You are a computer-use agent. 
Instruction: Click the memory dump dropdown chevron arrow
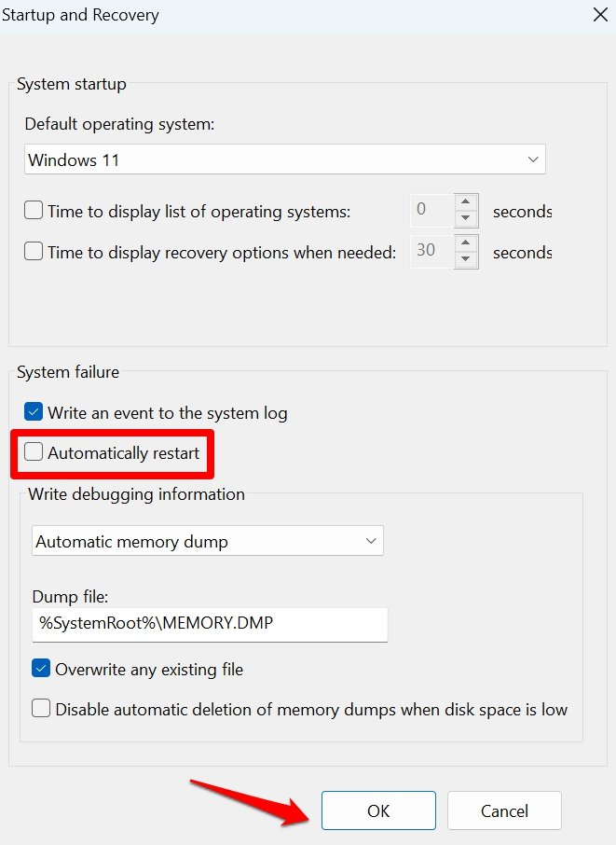click(x=371, y=541)
